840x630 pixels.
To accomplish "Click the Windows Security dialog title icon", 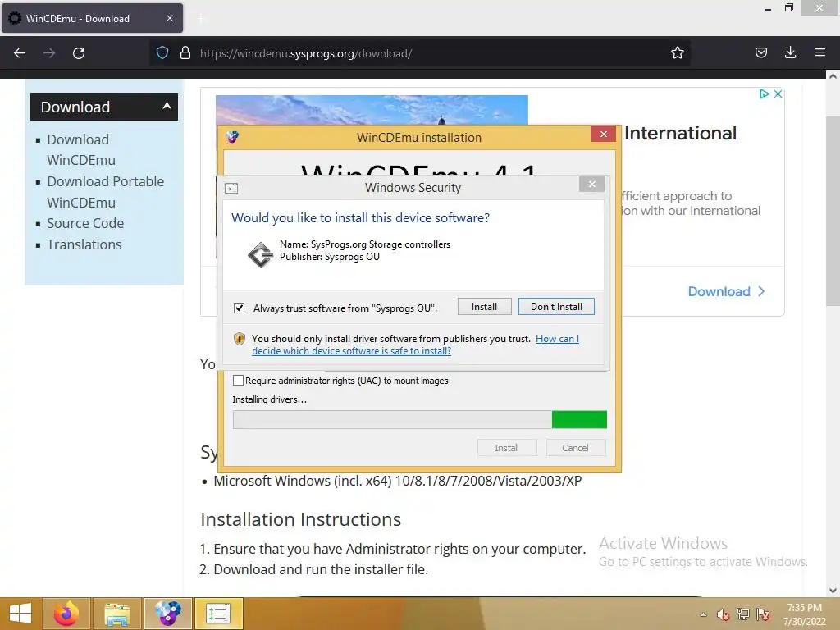I will [x=231, y=188].
